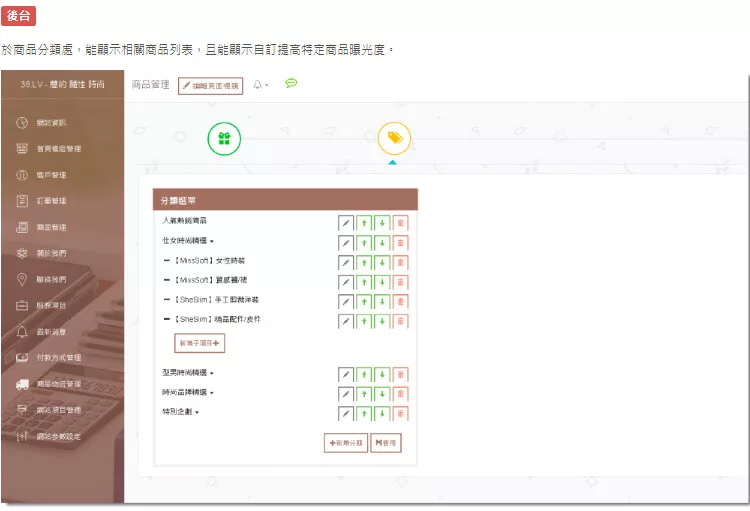
Task: Expand the 特別企劃 category
Action: (197, 412)
